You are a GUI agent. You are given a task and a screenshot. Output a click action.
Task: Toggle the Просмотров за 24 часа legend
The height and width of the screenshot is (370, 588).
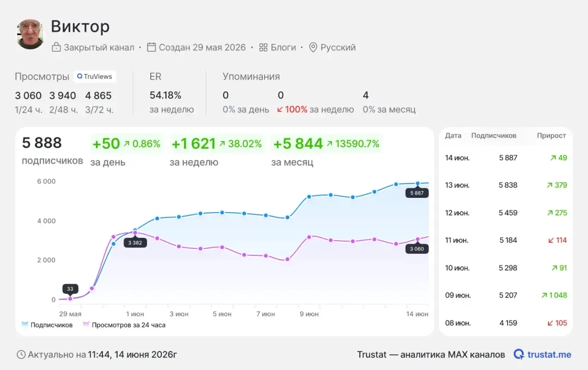click(124, 325)
